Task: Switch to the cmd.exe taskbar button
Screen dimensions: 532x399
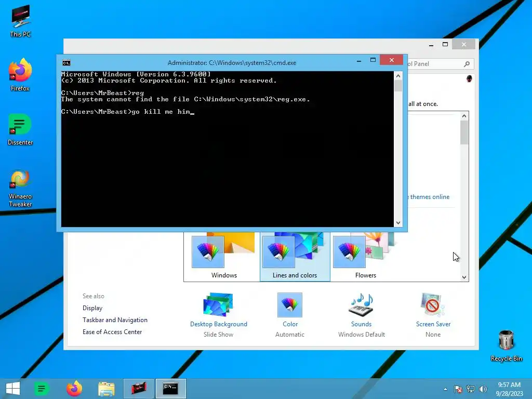Action: (170, 389)
